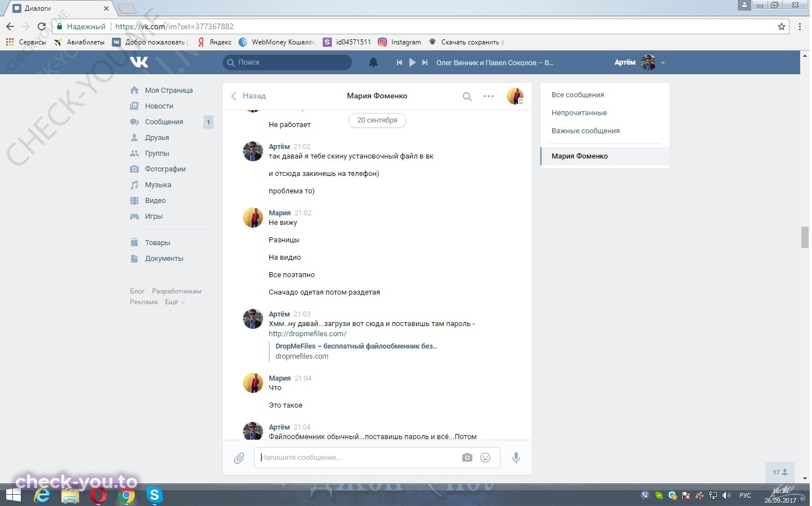Click sender name Мария at 21:02
This screenshot has height=506, width=812.
(x=279, y=213)
